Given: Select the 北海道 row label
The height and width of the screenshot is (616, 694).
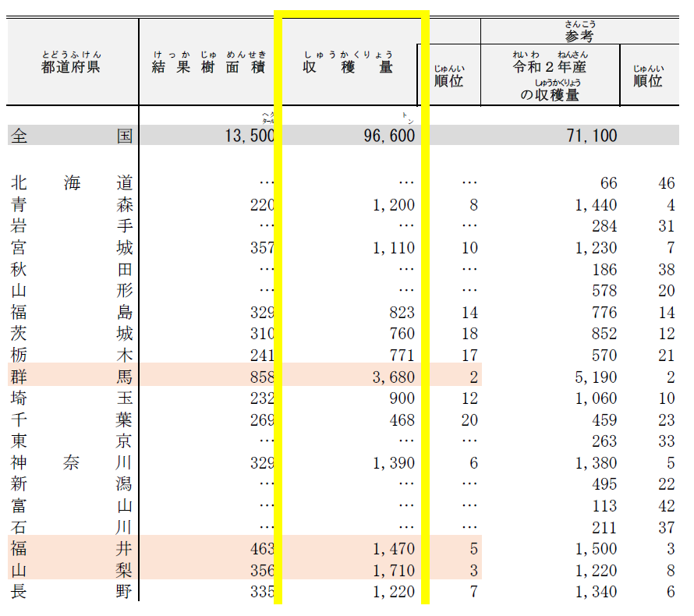Looking at the screenshot, I should (71, 183).
